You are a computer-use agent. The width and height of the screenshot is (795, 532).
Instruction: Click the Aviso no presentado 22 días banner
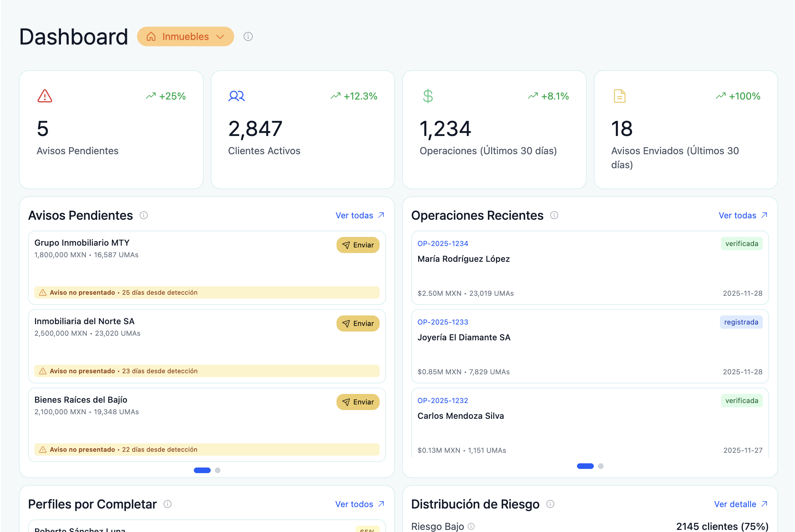click(207, 450)
